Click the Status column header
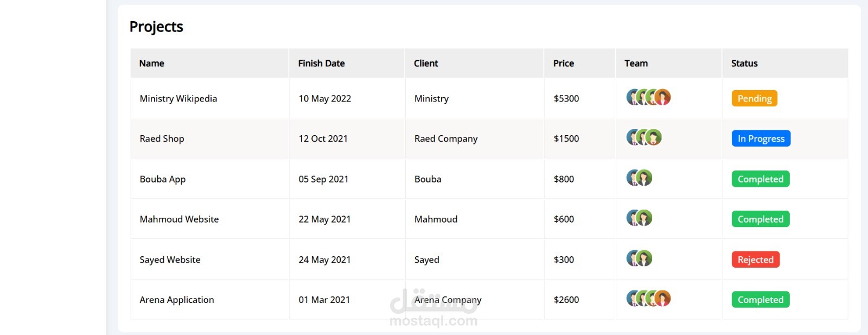Image resolution: width=868 pixels, height=335 pixels. (x=744, y=64)
